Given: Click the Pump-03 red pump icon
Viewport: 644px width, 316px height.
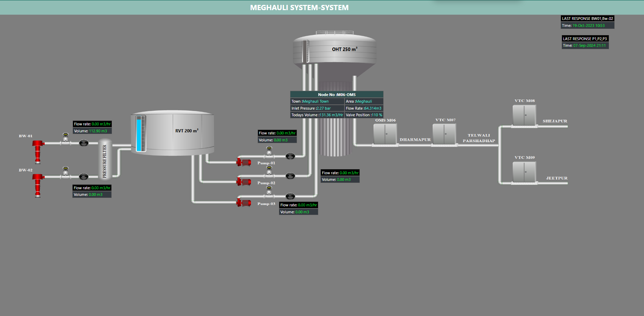Looking at the screenshot, I should point(244,203).
